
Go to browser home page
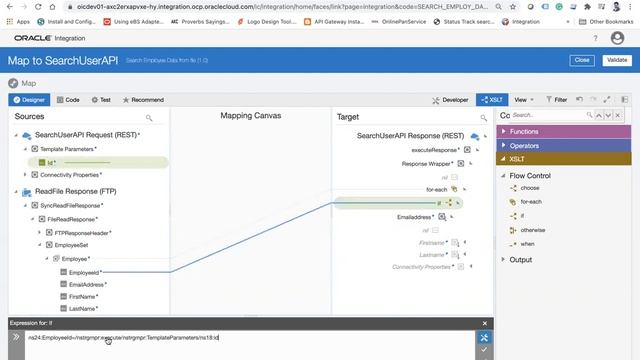click(52, 7)
